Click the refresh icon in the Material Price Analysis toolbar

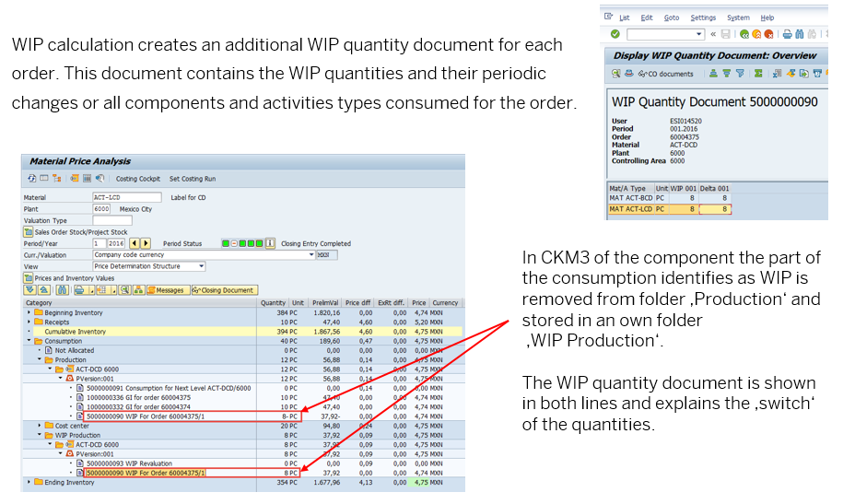[31, 179]
